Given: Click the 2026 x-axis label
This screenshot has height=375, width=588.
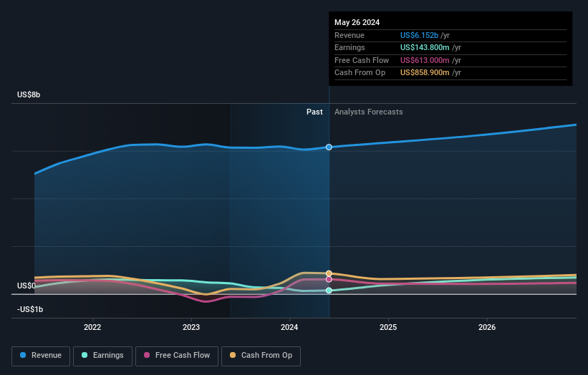Looking at the screenshot, I should click(487, 328).
